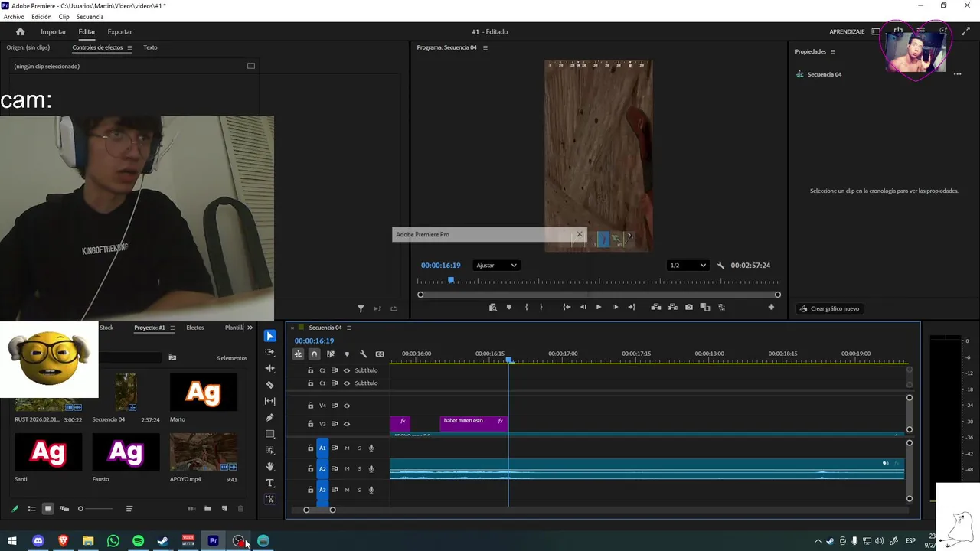Select the Ripple Edit tool
This screenshot has width=980, height=551.
coord(269,369)
